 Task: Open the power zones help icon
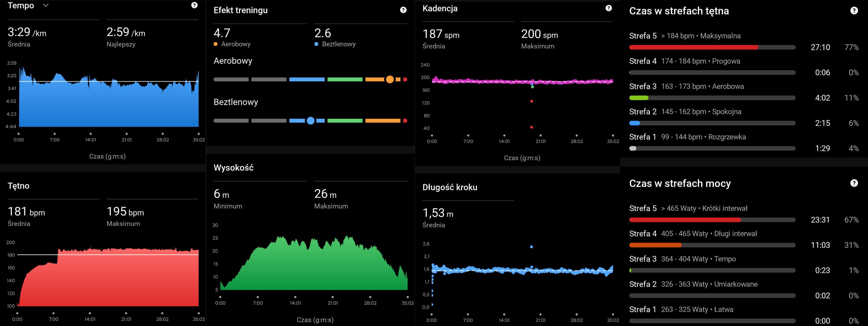tap(854, 183)
